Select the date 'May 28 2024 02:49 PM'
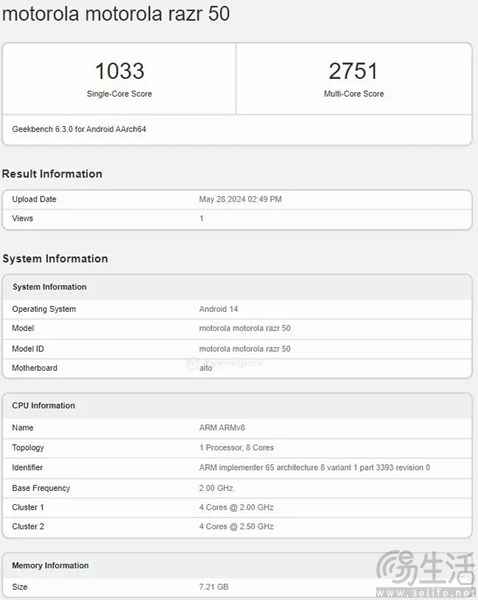The width and height of the screenshot is (478, 600). [240, 199]
